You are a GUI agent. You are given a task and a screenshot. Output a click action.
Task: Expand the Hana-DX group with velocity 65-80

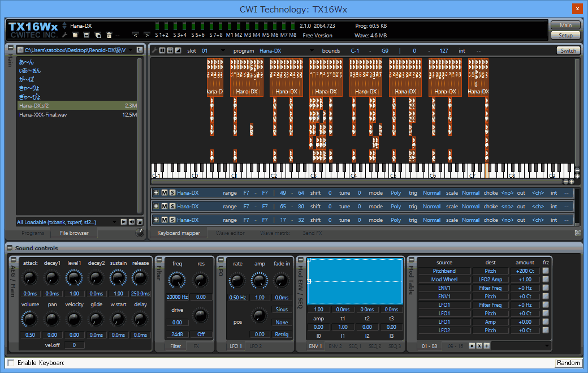[156, 206]
